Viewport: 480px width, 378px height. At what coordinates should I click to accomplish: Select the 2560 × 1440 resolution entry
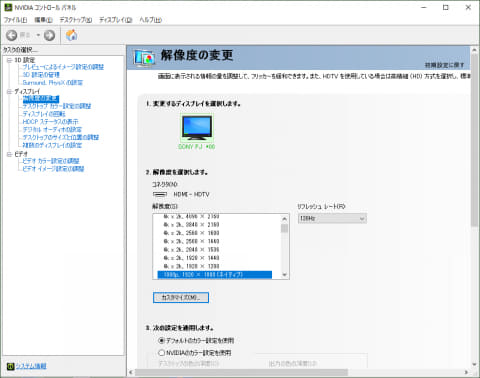191,241
